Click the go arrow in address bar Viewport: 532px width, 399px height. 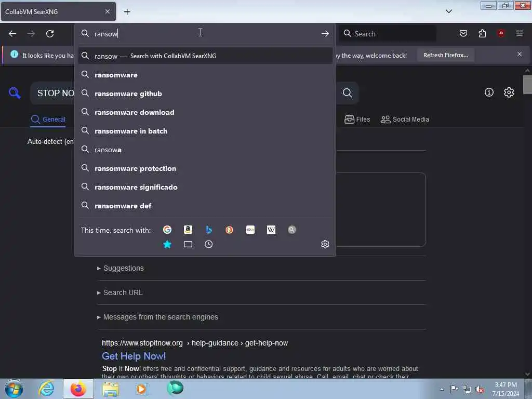pos(325,34)
